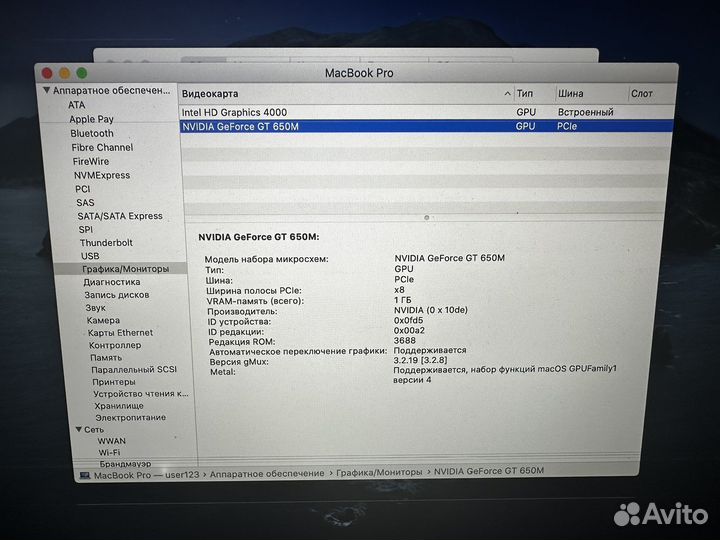The image size is (720, 540).
Task: Click MacBook Pro — user123 in path bar
Action: pyautogui.click(x=146, y=475)
